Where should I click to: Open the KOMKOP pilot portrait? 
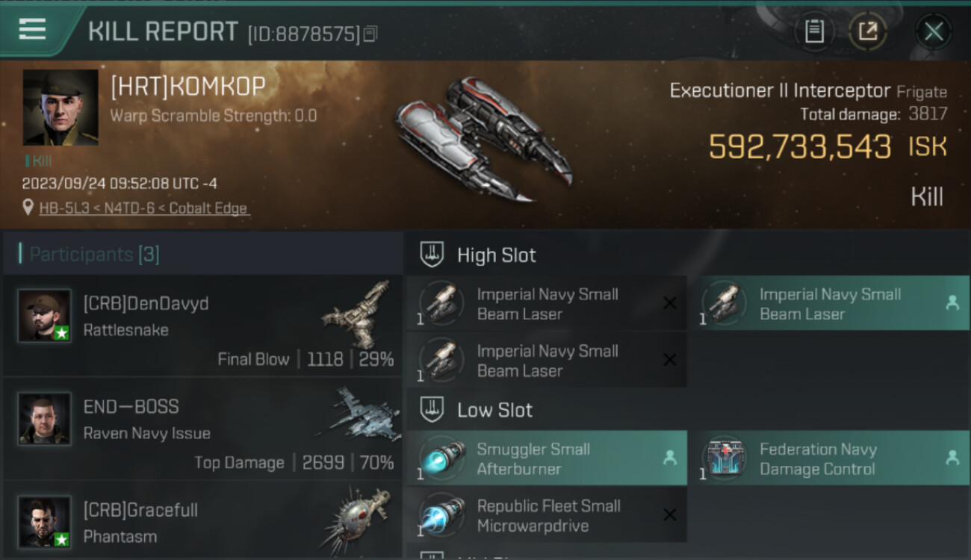(x=61, y=108)
